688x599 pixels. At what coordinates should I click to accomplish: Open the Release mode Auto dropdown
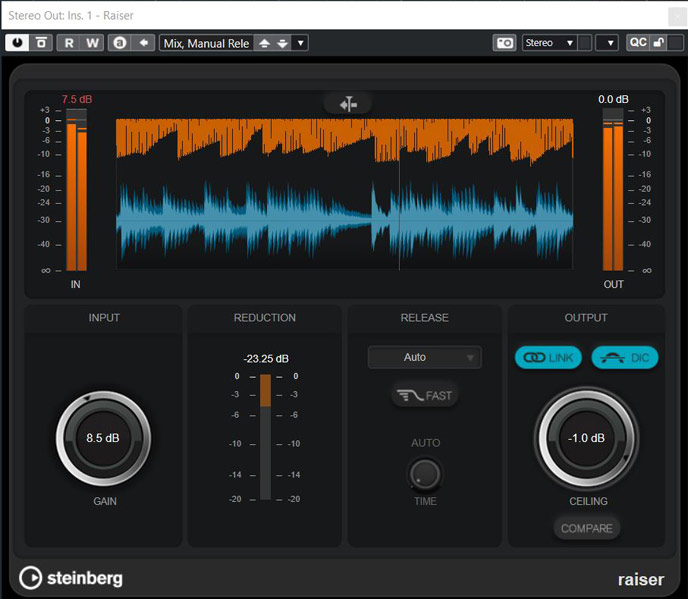pyautogui.click(x=424, y=357)
